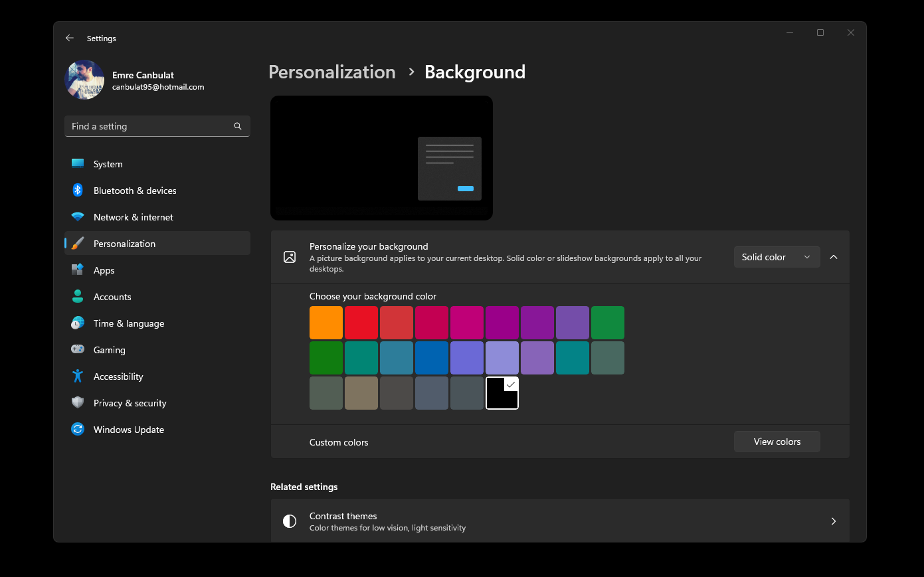Click the Accessibility figure icon
This screenshot has width=924, height=577.
pos(78,376)
